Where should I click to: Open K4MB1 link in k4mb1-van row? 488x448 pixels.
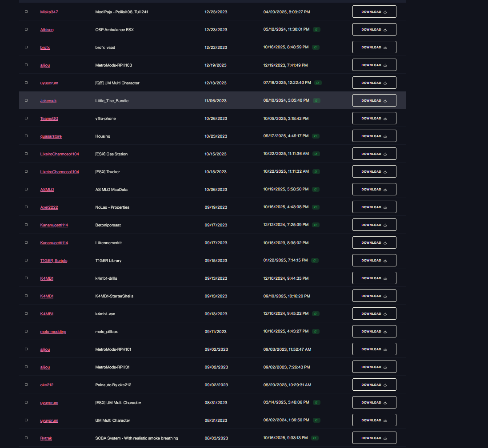point(47,314)
